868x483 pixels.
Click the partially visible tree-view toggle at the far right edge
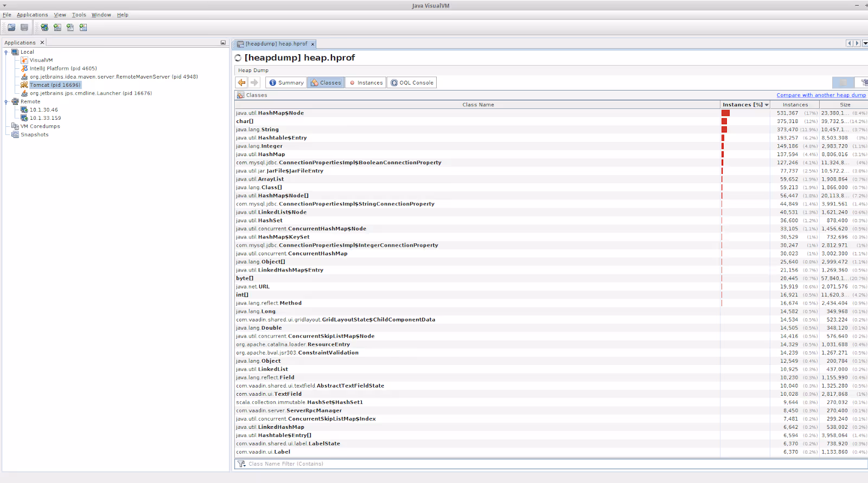point(863,82)
